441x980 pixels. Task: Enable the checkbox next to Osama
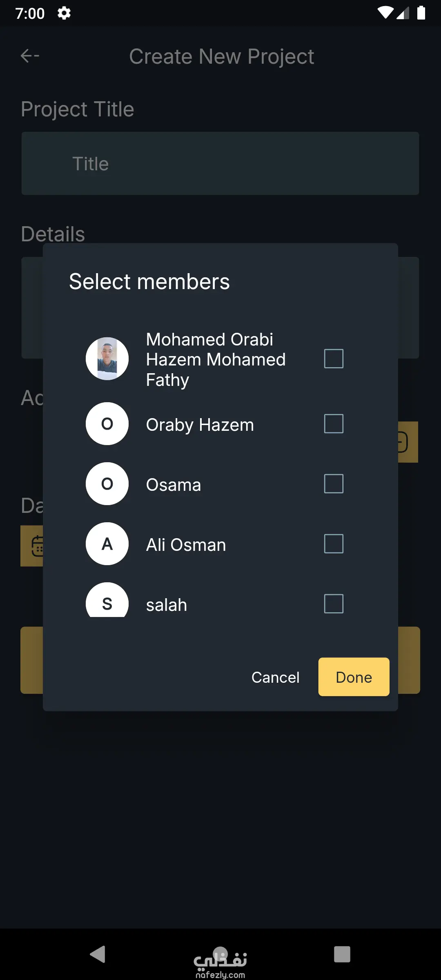click(x=334, y=484)
